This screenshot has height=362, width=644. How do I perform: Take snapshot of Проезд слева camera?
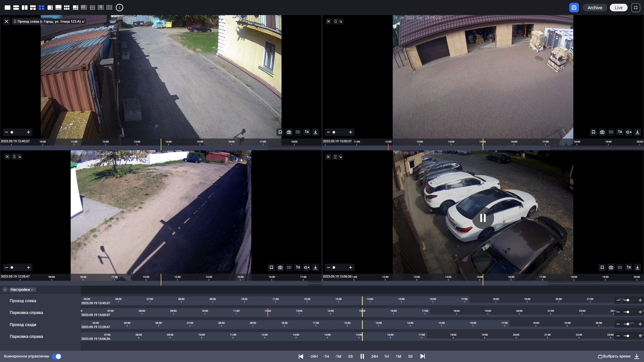(x=289, y=132)
